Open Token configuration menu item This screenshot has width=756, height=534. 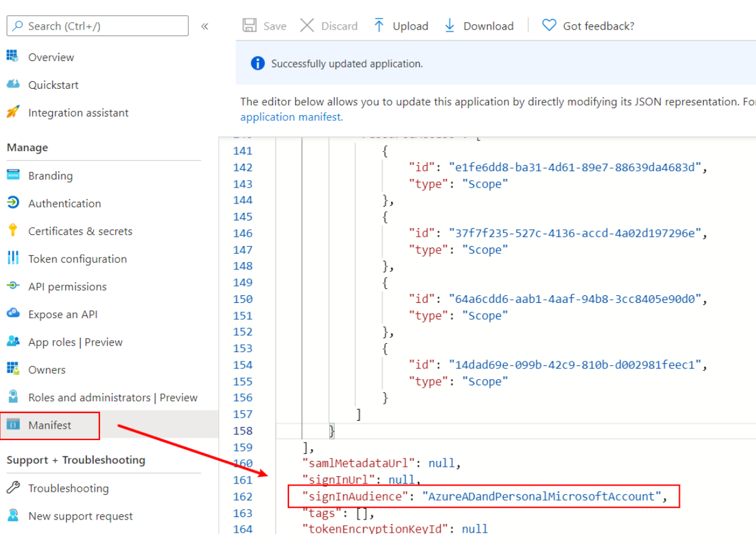77,259
